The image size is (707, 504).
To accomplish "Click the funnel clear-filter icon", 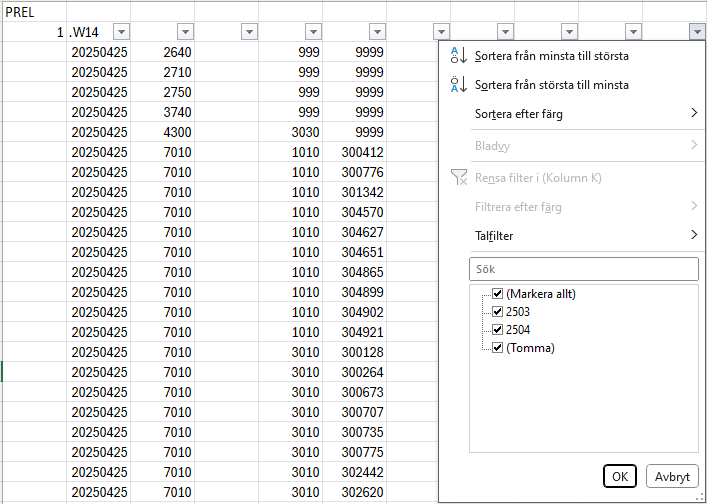I will [458, 178].
